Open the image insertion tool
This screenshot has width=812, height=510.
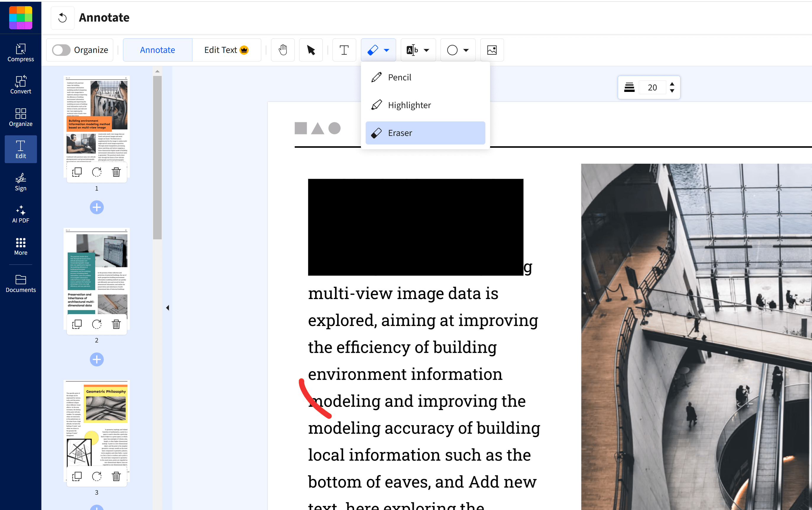click(491, 50)
